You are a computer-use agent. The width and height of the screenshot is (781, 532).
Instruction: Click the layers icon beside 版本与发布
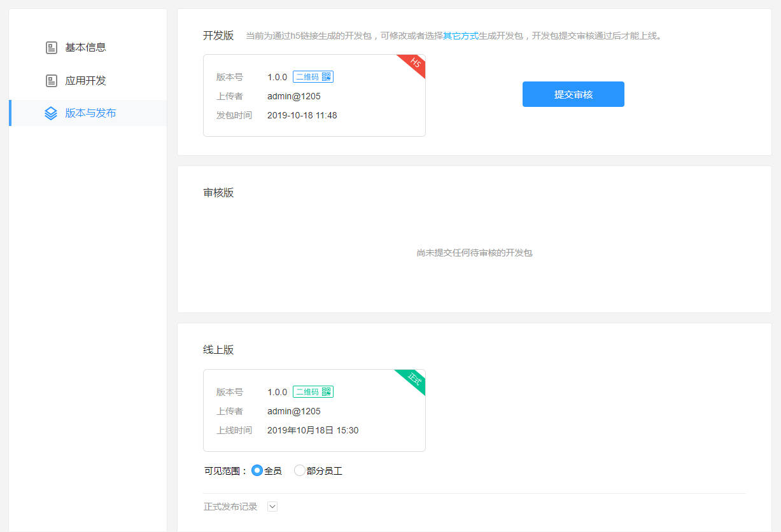point(51,113)
